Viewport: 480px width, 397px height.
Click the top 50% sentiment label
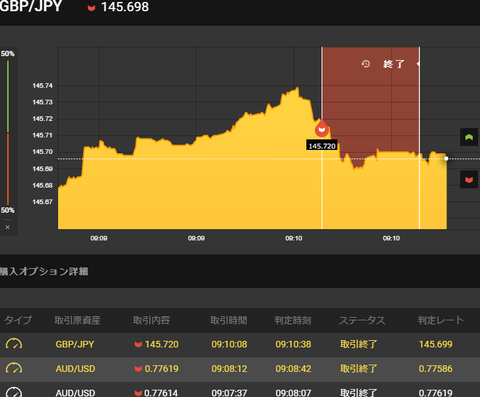[8, 54]
